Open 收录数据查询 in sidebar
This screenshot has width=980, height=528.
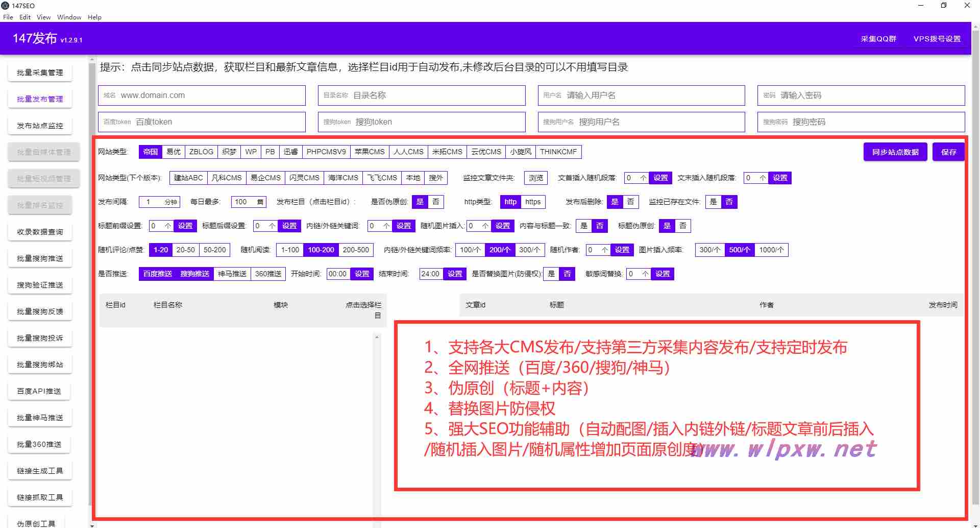[x=40, y=232]
